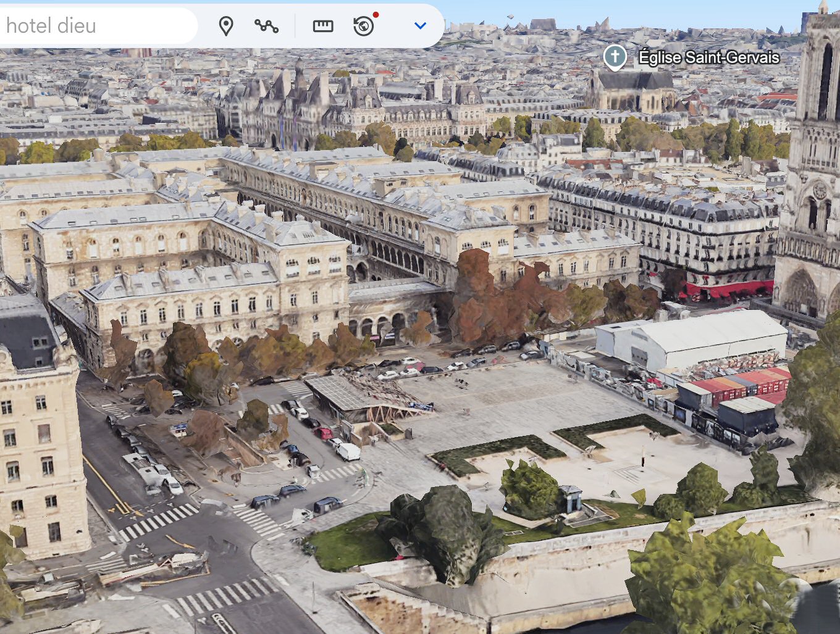Open the Église Saint-Gervais text label
This screenshot has width=840, height=634.
(x=708, y=57)
